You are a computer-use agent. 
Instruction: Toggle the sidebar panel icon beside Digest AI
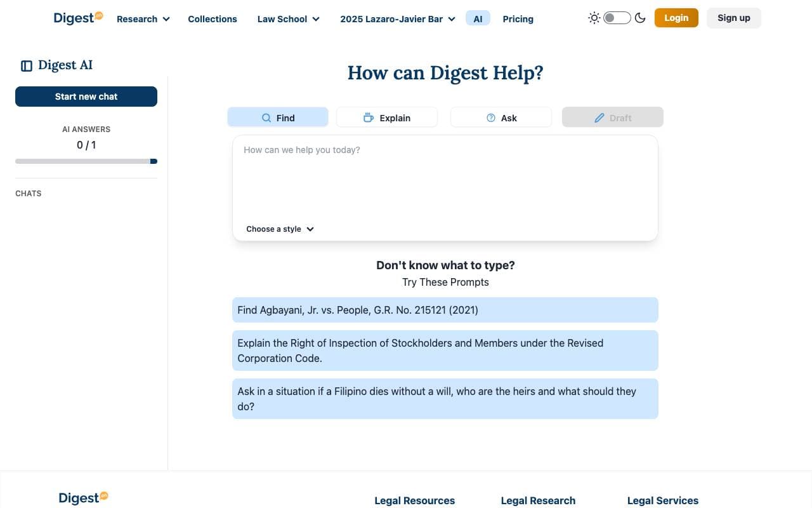point(27,66)
